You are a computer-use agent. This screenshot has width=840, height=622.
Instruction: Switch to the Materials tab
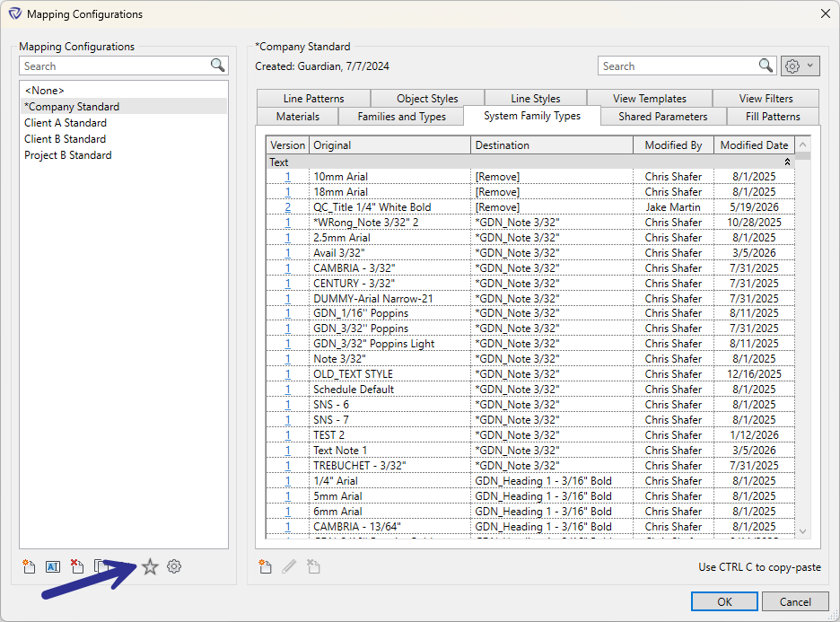point(298,117)
